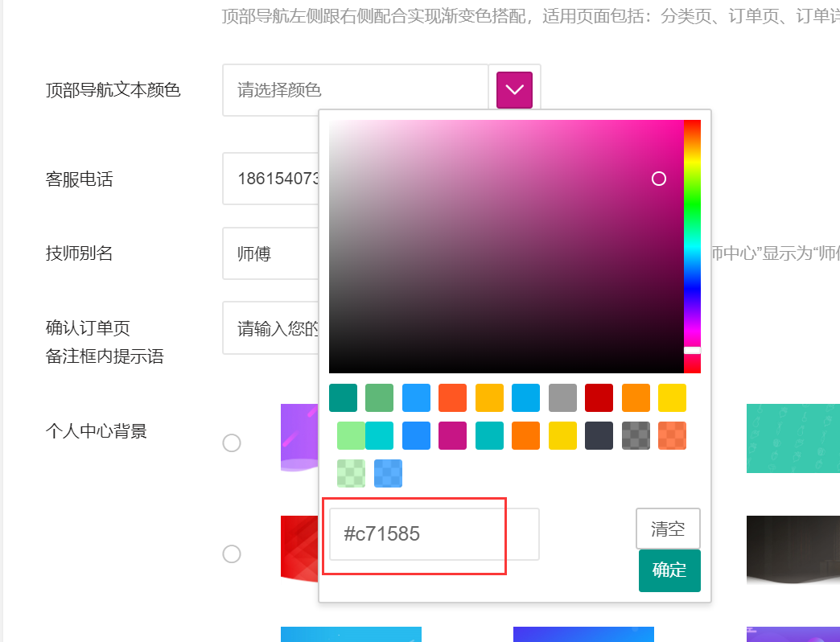Click the saturation panel selection circle

[x=659, y=179]
